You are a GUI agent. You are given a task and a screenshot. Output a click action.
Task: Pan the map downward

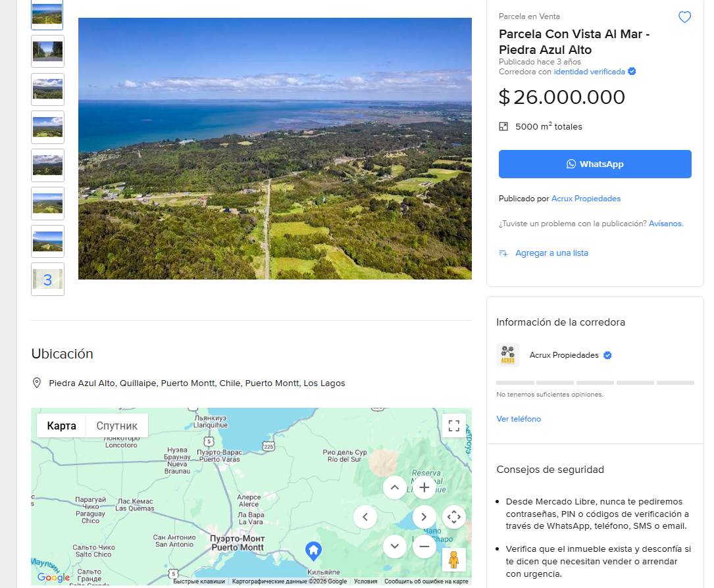pyautogui.click(x=395, y=546)
